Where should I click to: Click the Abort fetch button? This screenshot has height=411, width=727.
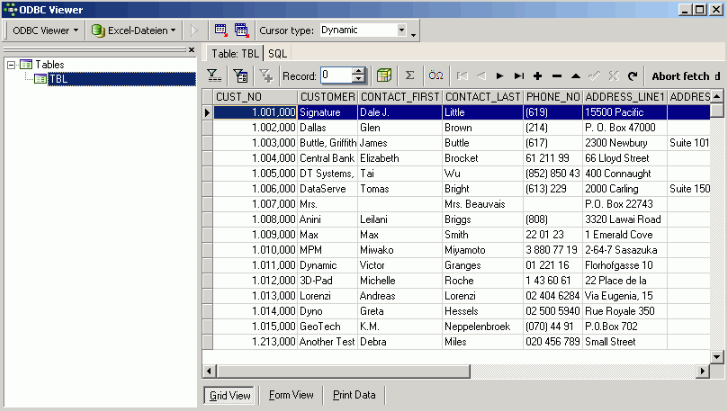(684, 76)
